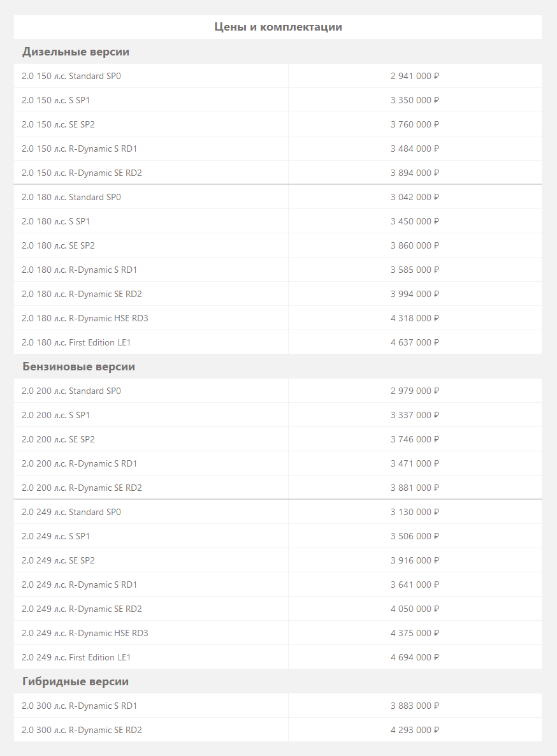
Task: Click the price 4 694 000 ₽
Action: coord(415,657)
